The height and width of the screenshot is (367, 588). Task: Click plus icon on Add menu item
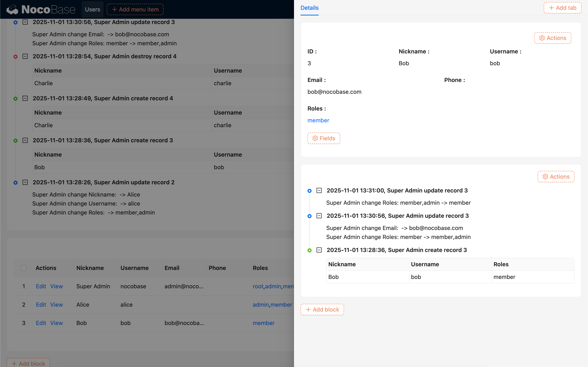click(115, 9)
